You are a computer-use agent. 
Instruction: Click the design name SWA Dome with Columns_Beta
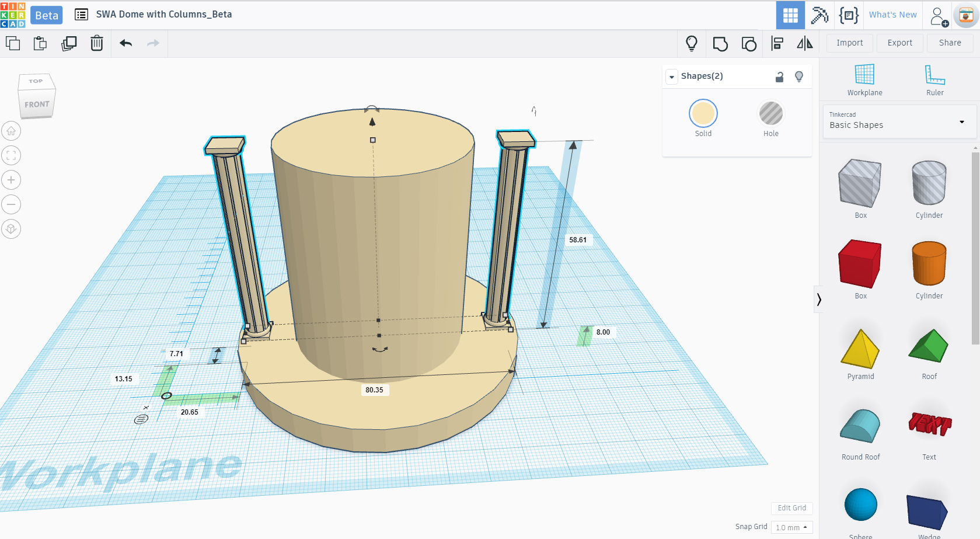(x=164, y=15)
